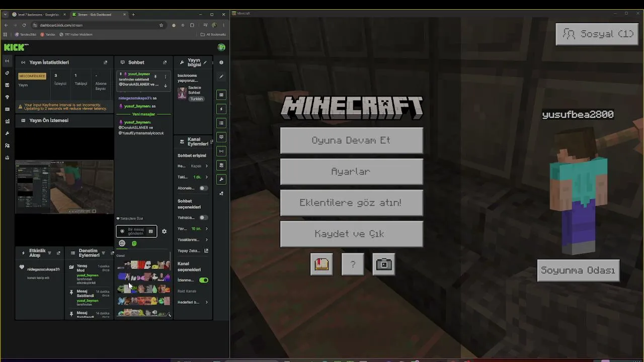Click the pencil icon in the right widget strip
The height and width of the screenshot is (362, 644).
coord(221,77)
